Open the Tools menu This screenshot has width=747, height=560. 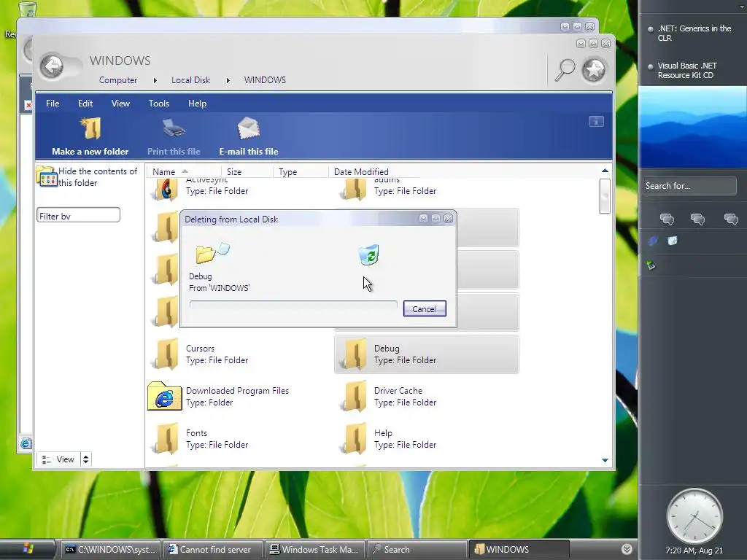pos(158,104)
